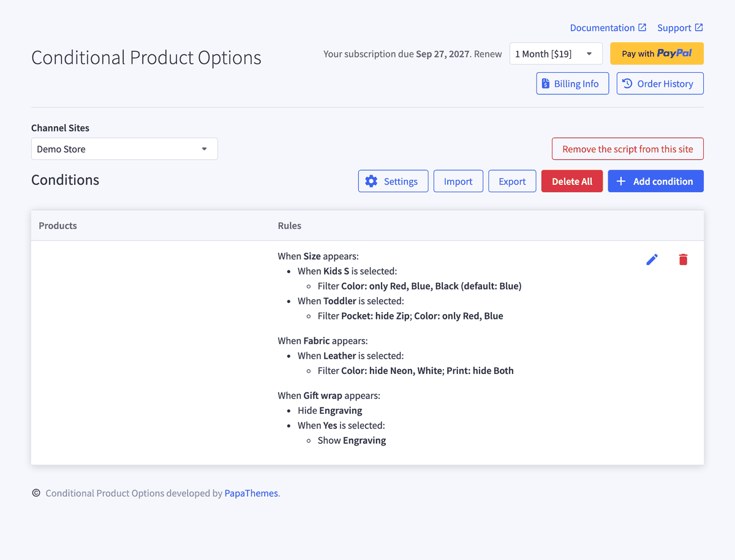Click the Conditional Product Options page title
The width and height of the screenshot is (735, 560).
(x=146, y=58)
